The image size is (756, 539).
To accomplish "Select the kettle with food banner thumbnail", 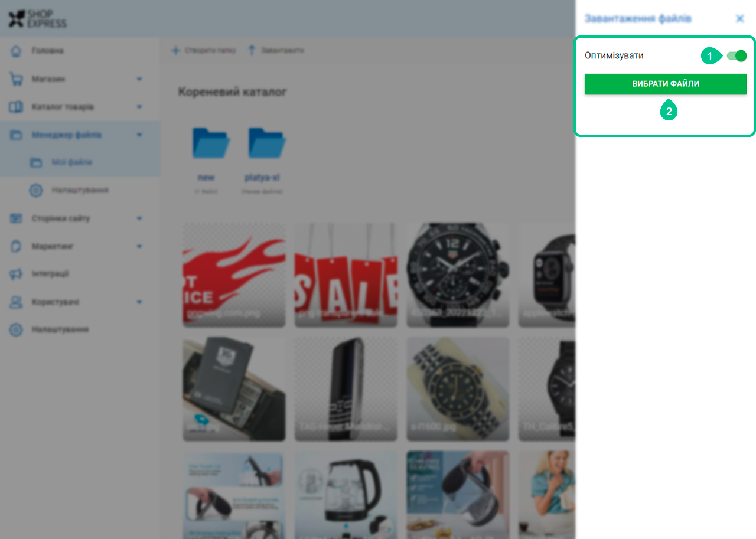I will [x=458, y=495].
